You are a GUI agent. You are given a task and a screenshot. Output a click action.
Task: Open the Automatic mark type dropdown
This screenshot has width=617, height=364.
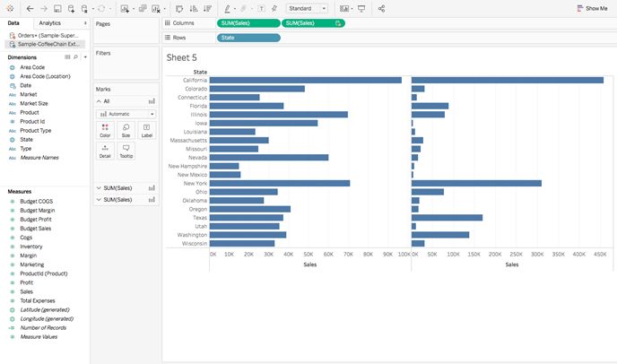[x=126, y=114]
